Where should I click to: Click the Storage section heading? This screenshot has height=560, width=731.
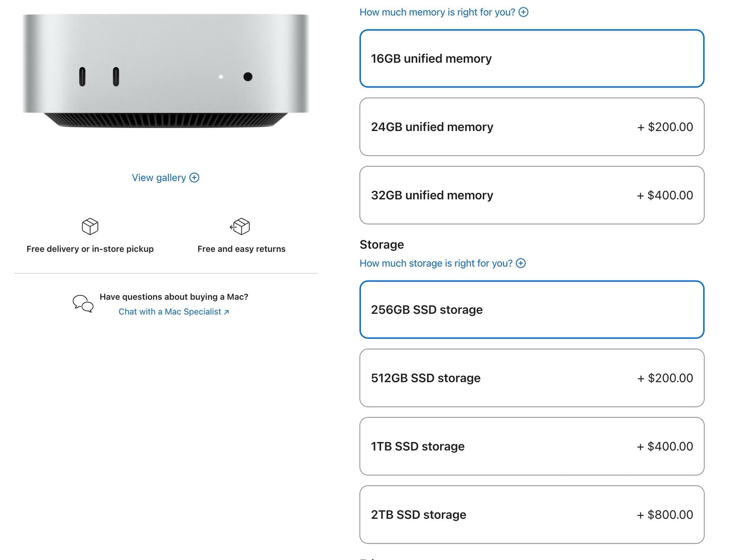point(382,244)
